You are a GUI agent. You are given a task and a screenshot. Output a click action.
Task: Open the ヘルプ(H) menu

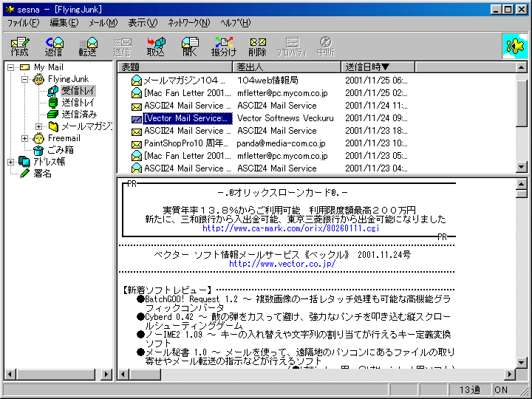235,23
